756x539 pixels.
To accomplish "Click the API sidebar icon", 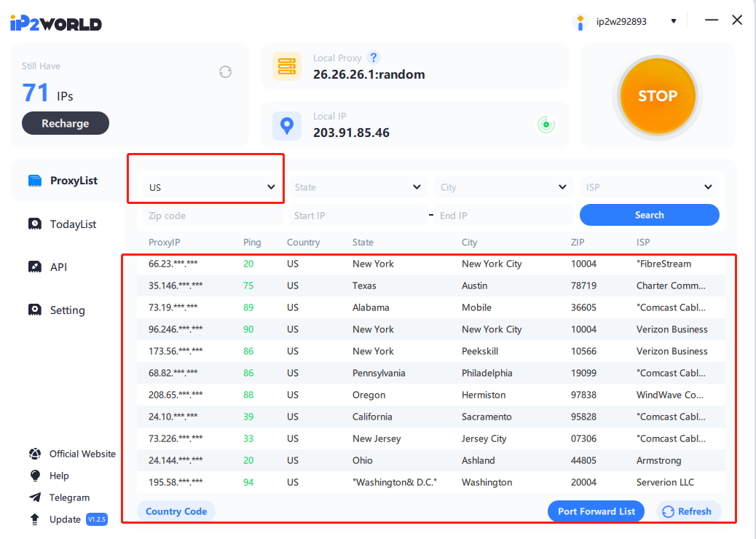I will [35, 267].
